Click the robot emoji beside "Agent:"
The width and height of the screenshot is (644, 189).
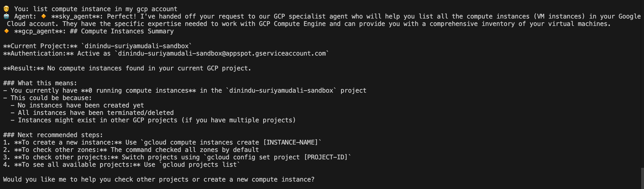[x=6, y=16]
